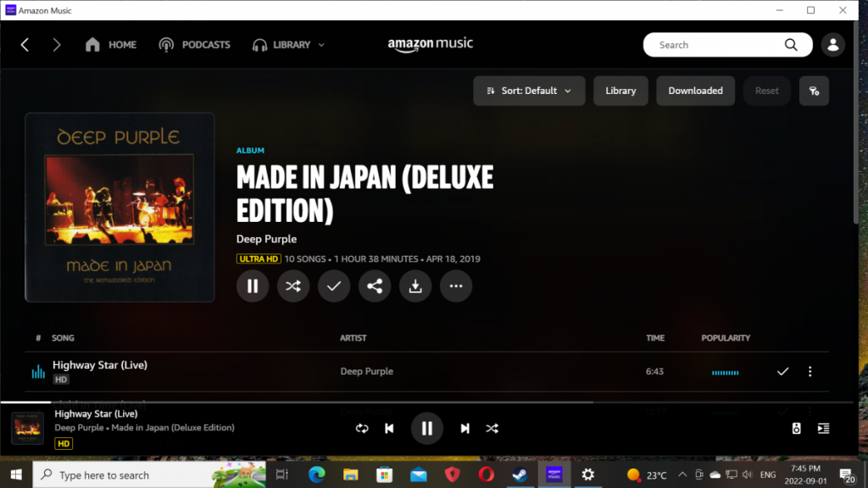This screenshot has height=488, width=868.
Task: Click the equalizer now-playing icon on Highway Star
Action: 38,371
